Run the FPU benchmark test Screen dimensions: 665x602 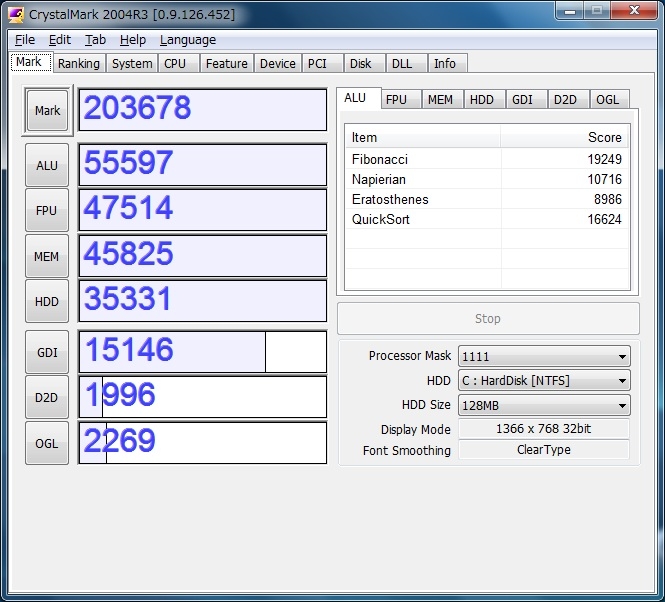(x=47, y=210)
